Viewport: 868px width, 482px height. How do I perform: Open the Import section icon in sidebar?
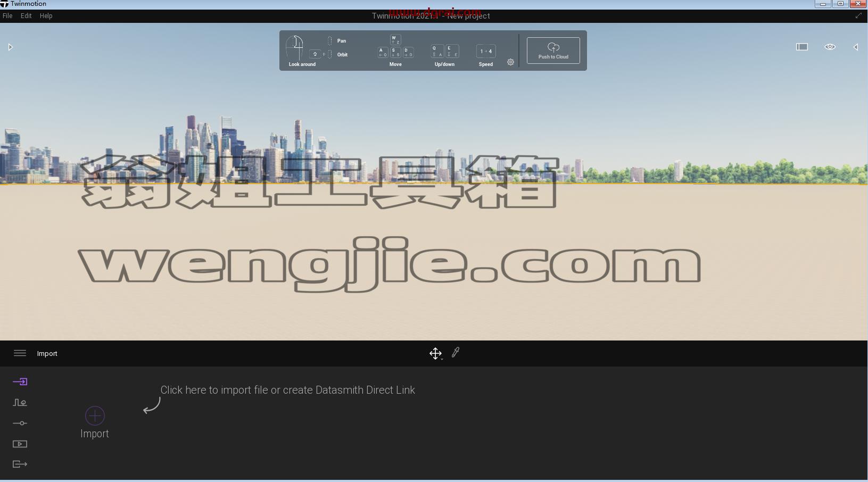tap(20, 381)
